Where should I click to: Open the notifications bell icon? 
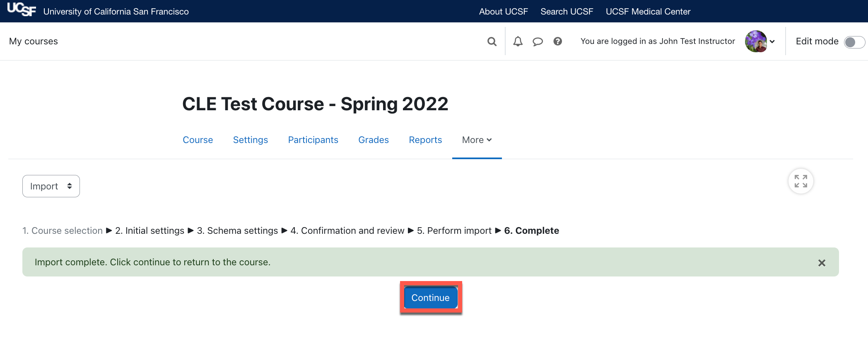[x=518, y=41]
